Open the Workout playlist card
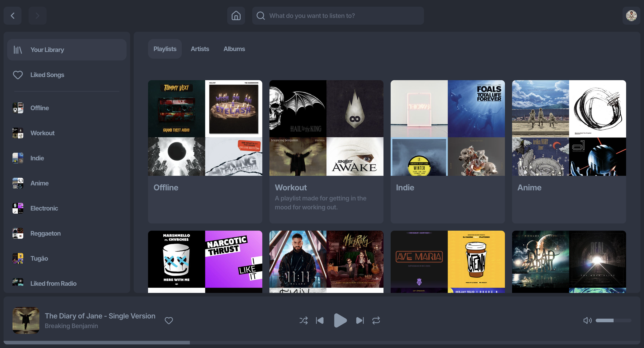Viewport: 644px width, 348px height. click(326, 151)
